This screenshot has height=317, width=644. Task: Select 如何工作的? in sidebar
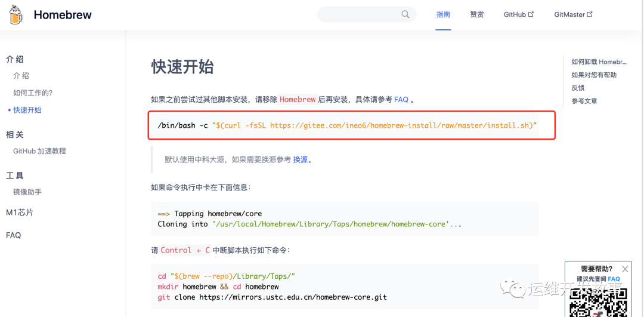click(33, 93)
